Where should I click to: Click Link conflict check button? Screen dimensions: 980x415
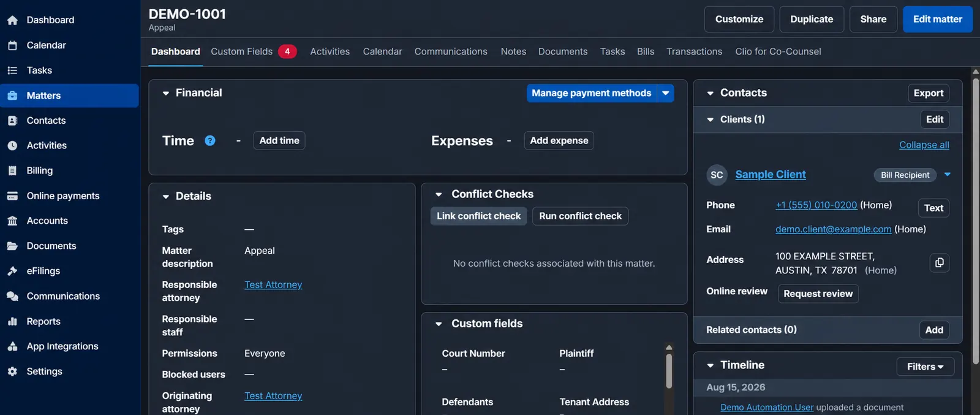coord(479,216)
